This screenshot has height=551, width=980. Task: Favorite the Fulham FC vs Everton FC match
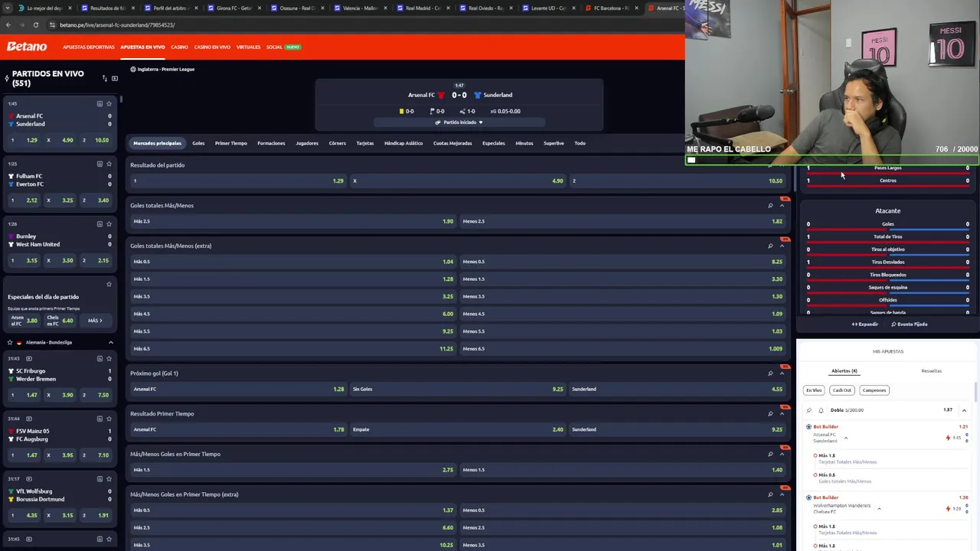tap(109, 164)
